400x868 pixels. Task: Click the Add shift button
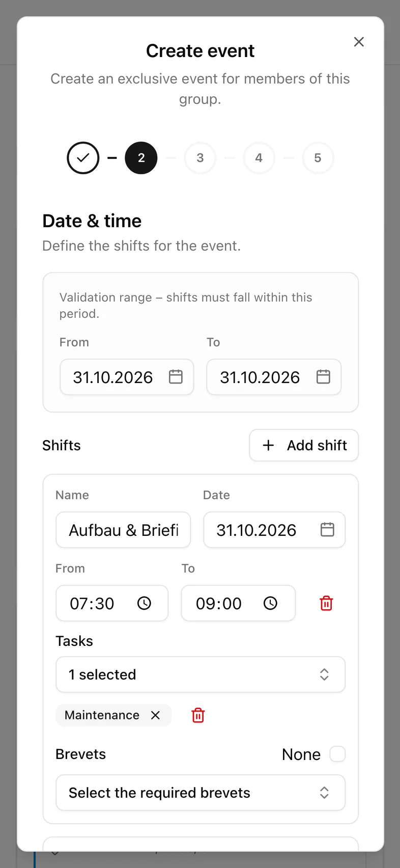click(304, 445)
